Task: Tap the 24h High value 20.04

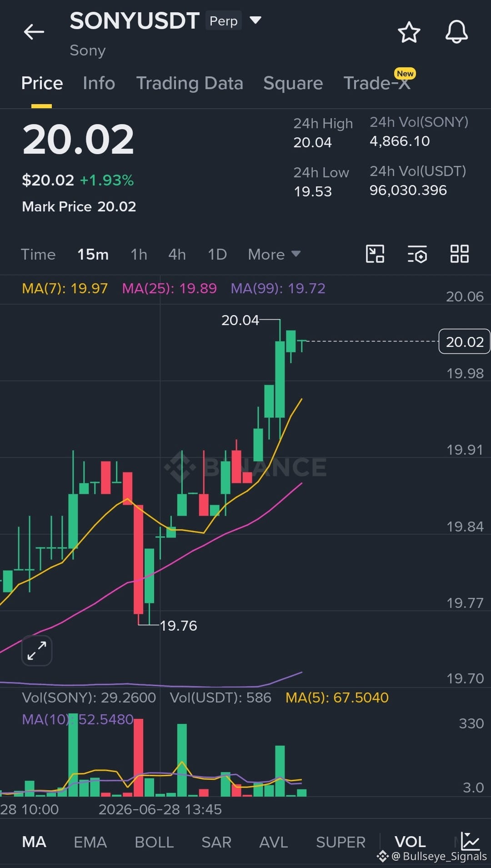Action: pyautogui.click(x=312, y=143)
